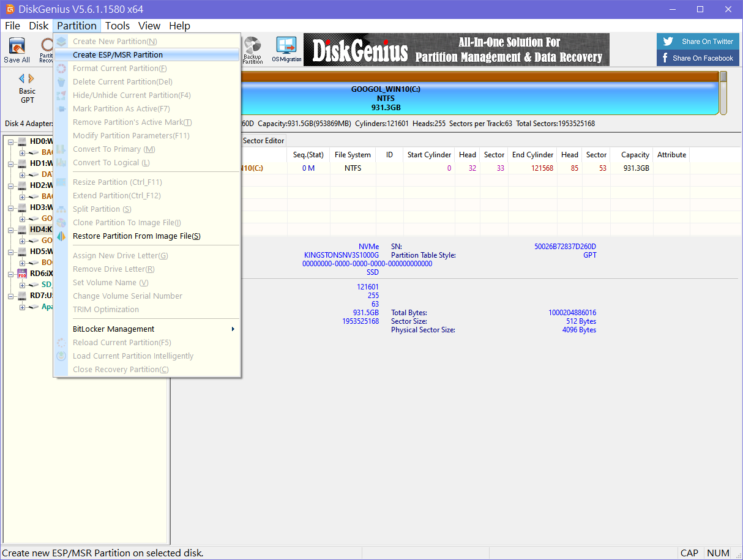Image resolution: width=743 pixels, height=560 pixels.
Task: Click the RD6 floppy disk icon
Action: pyautogui.click(x=22, y=274)
